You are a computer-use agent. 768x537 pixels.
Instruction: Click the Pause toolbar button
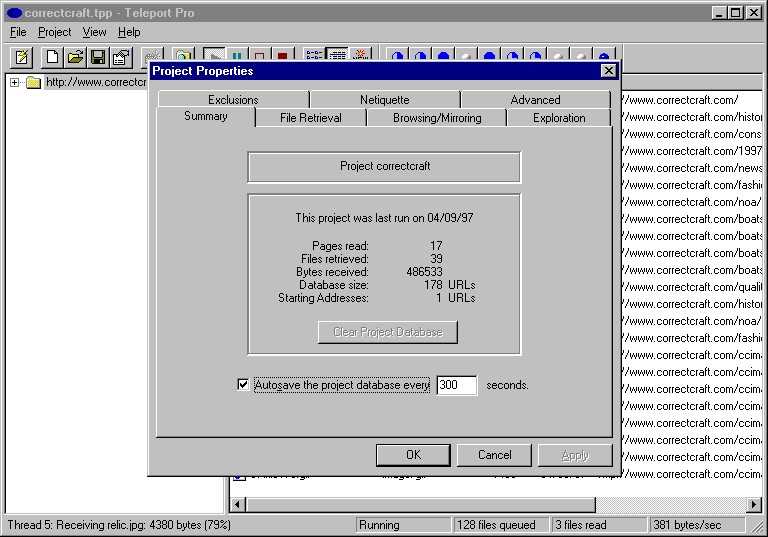237,54
